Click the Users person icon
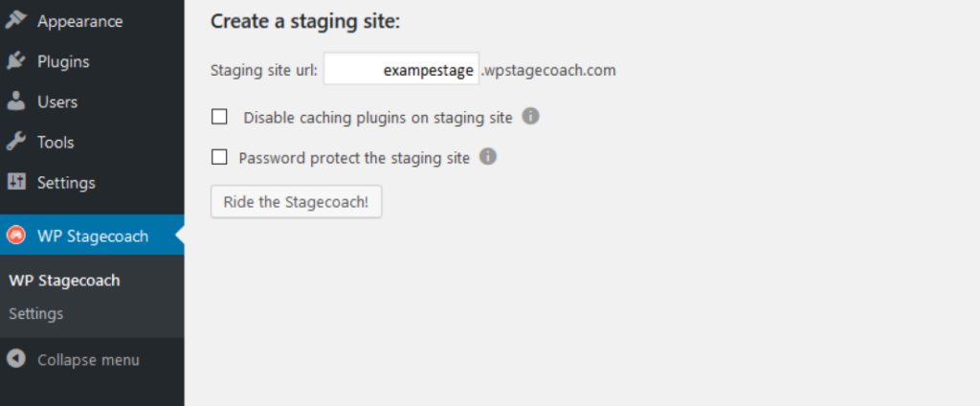 [15, 101]
